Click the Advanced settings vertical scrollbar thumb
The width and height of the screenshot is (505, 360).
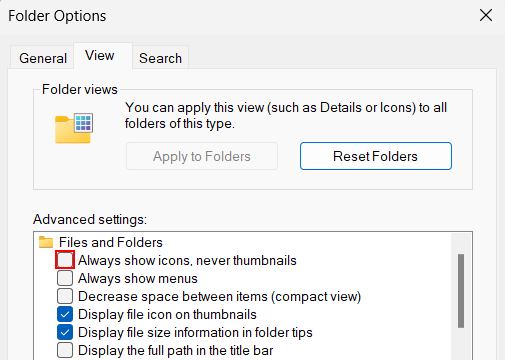461,291
